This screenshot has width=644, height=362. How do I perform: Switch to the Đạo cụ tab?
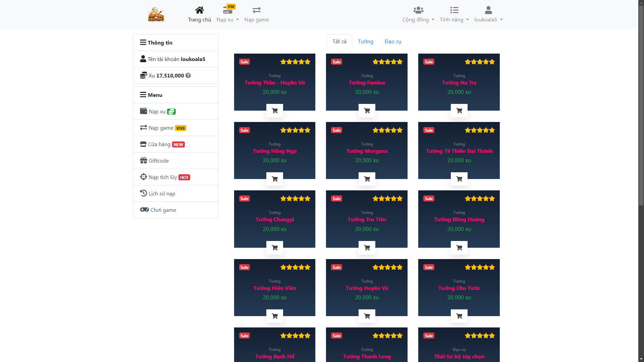[x=393, y=42]
